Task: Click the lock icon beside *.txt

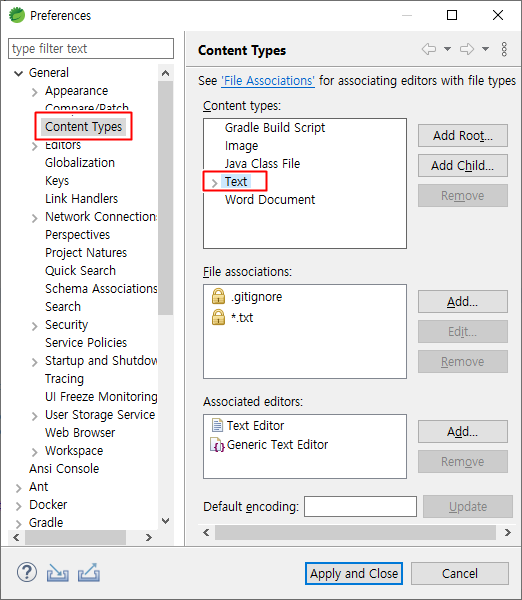Action: [218, 317]
